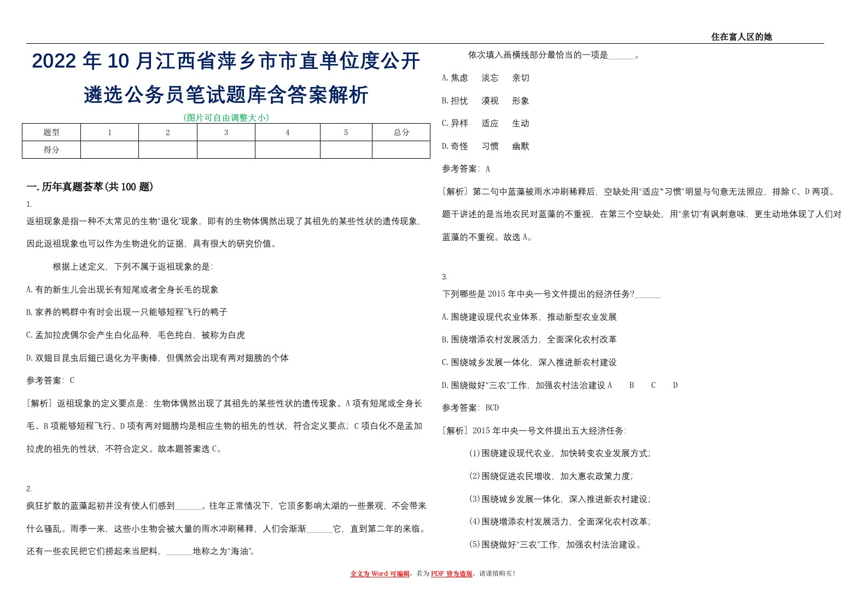
Task: Click option 'C.围绕城乡发展一体化, 深入推进新农村建设'
Action: tap(529, 362)
